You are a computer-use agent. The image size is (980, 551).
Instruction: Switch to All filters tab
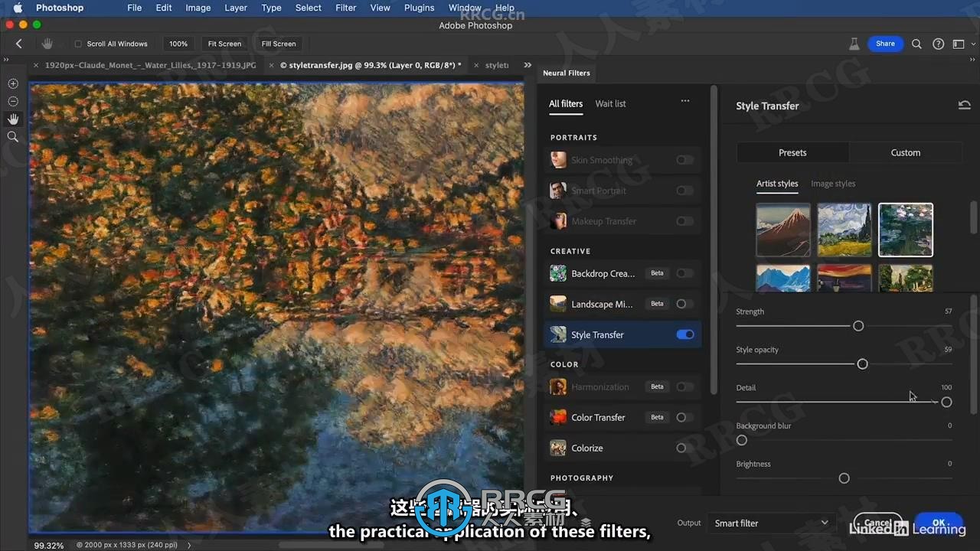pyautogui.click(x=566, y=103)
